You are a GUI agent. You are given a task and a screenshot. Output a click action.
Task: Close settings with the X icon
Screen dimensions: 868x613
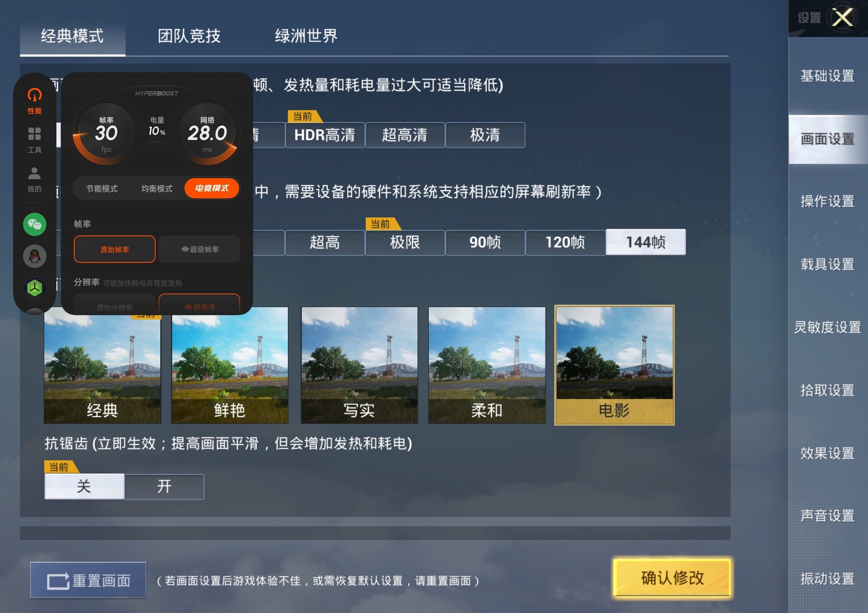(x=842, y=18)
